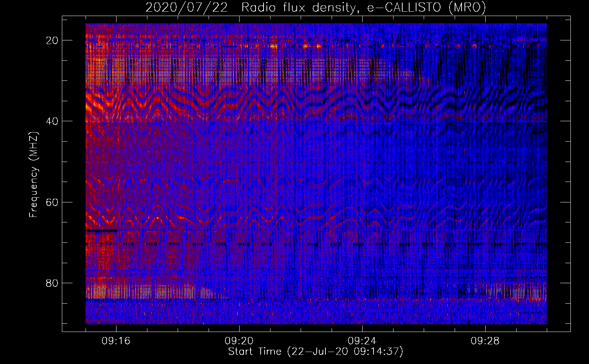Click the 09:20 time tick label
This screenshot has height=364, width=589.
239,341
